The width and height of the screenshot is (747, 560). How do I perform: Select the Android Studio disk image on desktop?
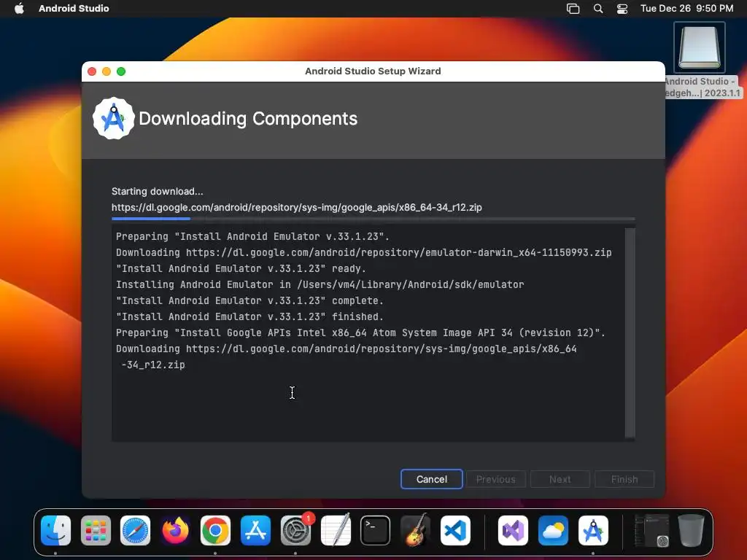(700, 47)
